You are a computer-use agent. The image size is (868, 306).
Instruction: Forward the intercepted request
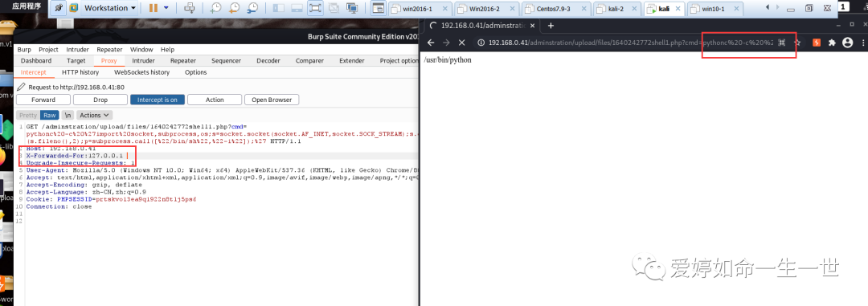43,100
